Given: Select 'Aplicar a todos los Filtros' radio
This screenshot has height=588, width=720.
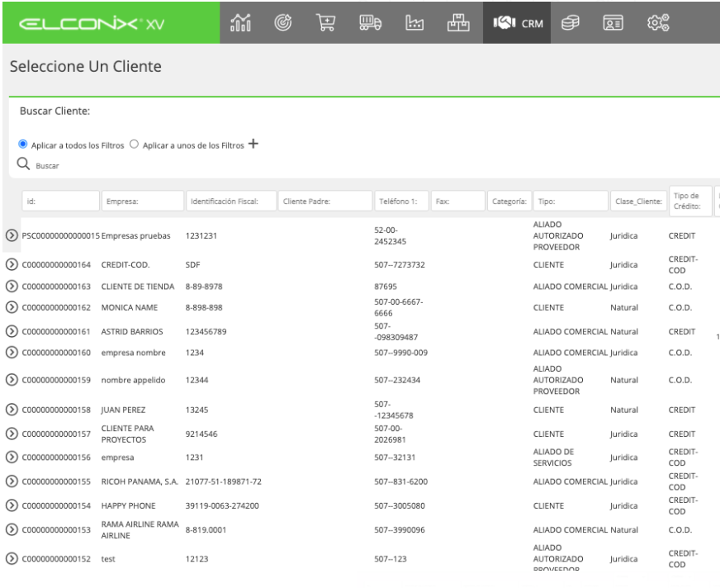Looking at the screenshot, I should coord(22,145).
